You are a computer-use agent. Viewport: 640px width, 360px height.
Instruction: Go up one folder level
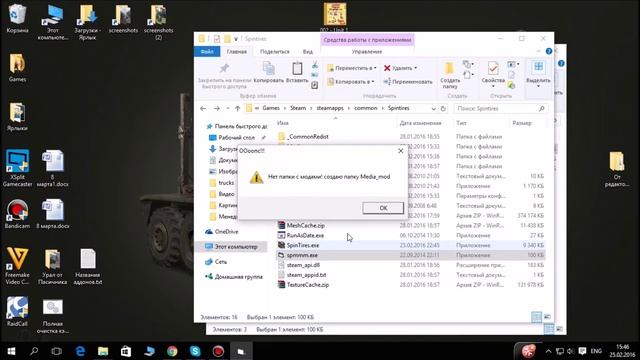237,108
